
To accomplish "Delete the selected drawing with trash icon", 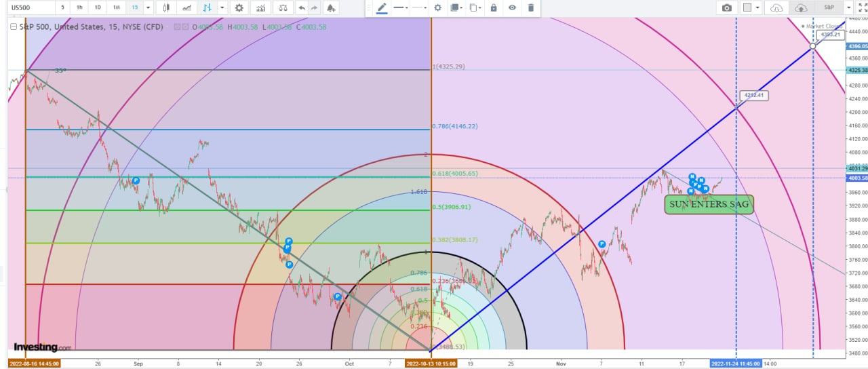I will tap(530, 7).
